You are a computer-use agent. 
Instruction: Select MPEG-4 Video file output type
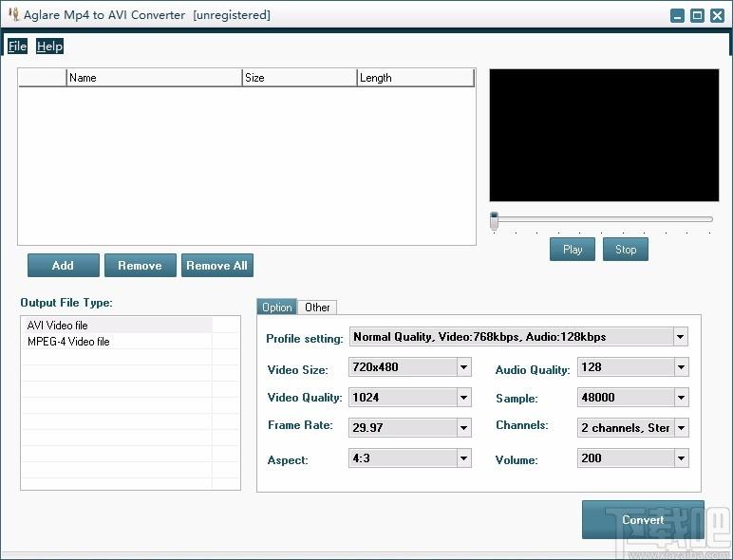(117, 342)
